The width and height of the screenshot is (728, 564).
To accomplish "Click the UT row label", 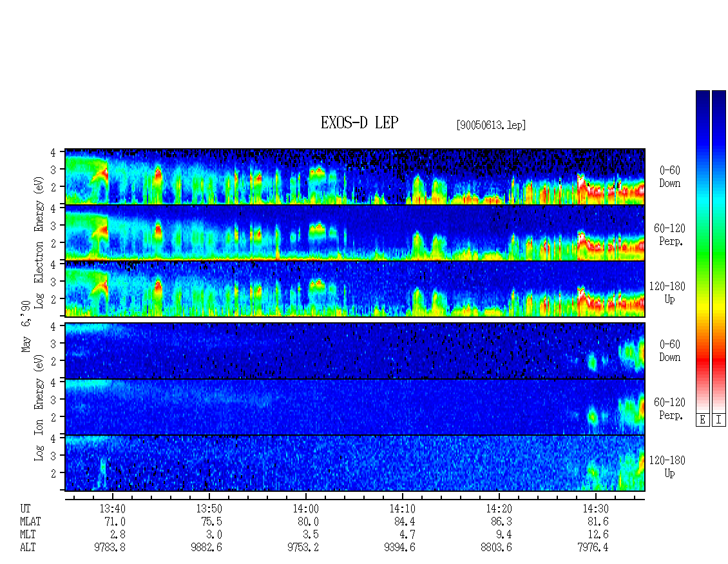I will 25,509.
